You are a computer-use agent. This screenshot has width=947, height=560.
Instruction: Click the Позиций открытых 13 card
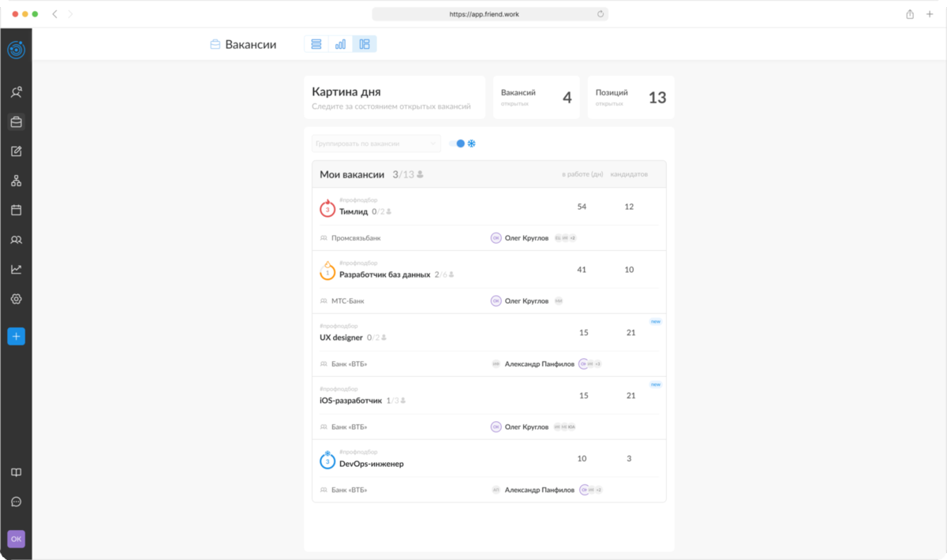631,98
